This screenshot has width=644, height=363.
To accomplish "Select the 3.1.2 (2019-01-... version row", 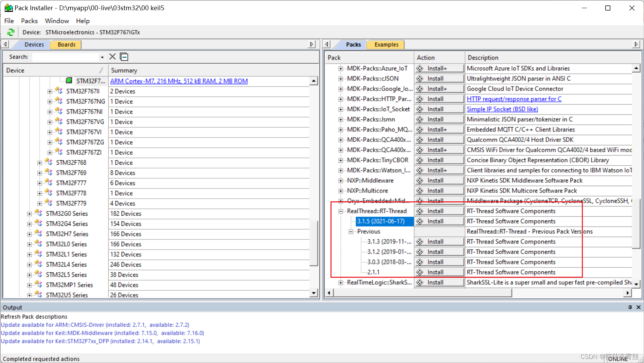I will pos(389,252).
